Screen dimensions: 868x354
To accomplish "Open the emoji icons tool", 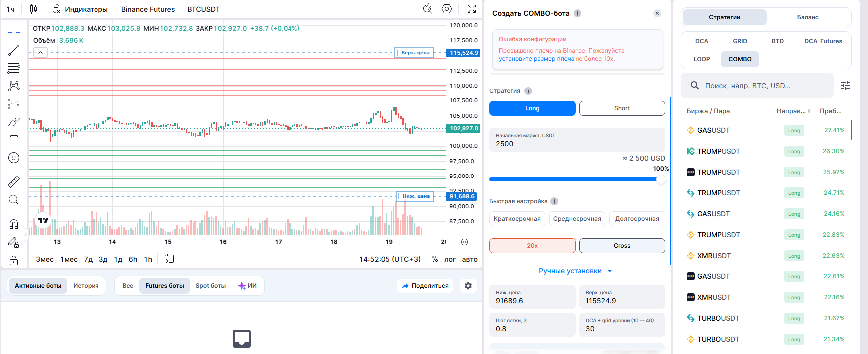I will click(x=14, y=158).
